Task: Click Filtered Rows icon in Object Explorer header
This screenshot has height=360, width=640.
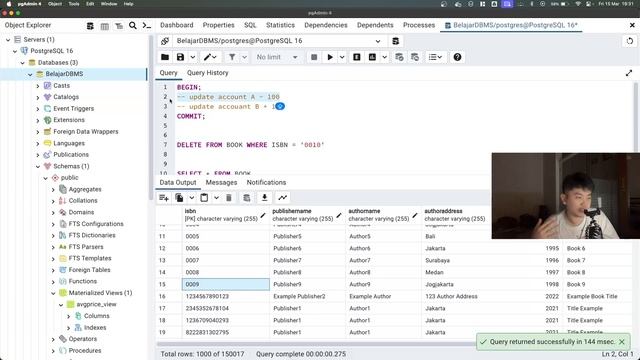Action: click(x=119, y=26)
